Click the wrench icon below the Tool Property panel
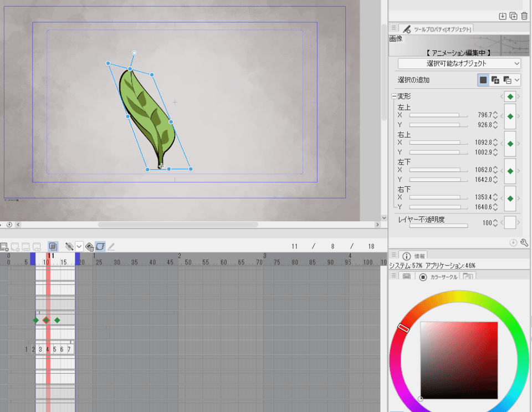Image resolution: width=532 pixels, height=412 pixels. pos(524,243)
